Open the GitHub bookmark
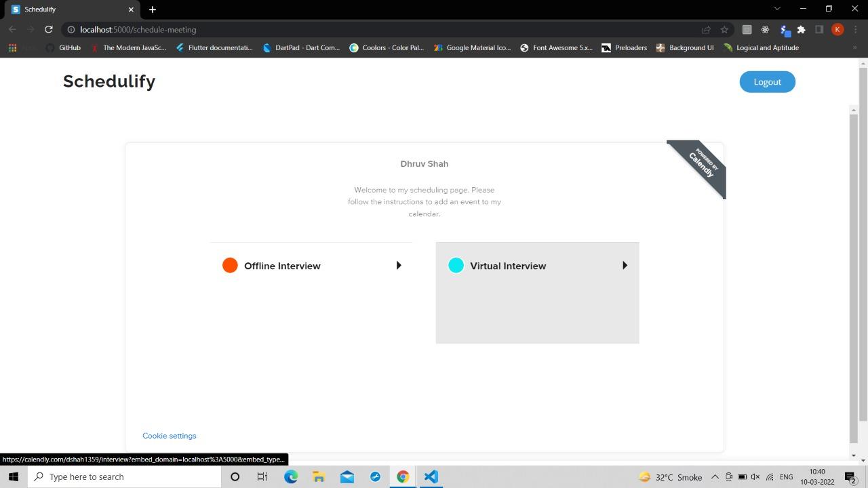The image size is (868, 488). (x=62, y=47)
